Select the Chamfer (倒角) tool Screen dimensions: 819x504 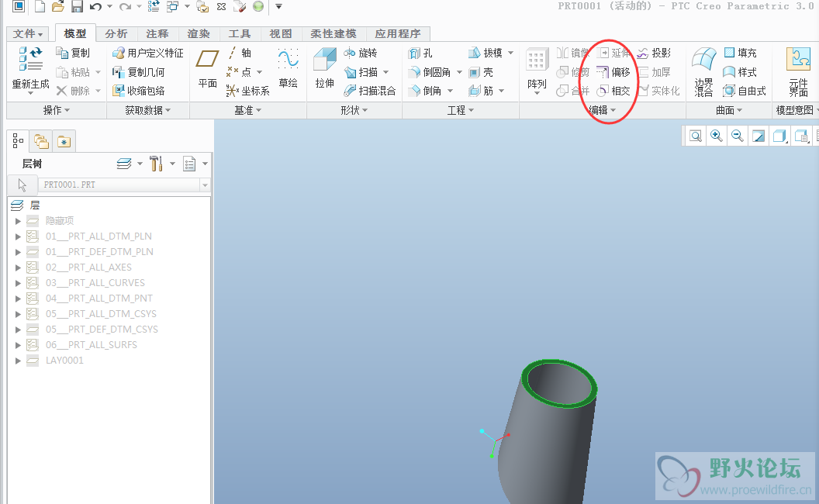click(x=425, y=91)
